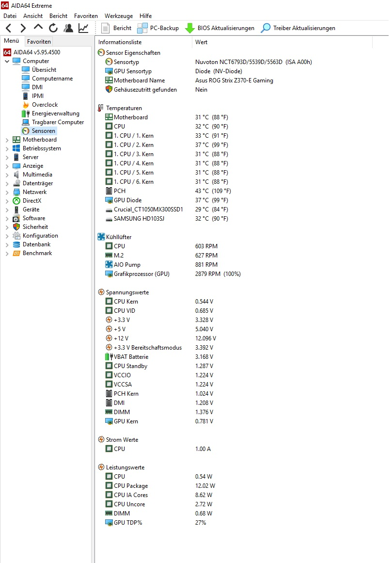The width and height of the screenshot is (392, 563).
Task: Select the Crucial_CT1050MX300SSD1 row
Action: tap(167, 209)
